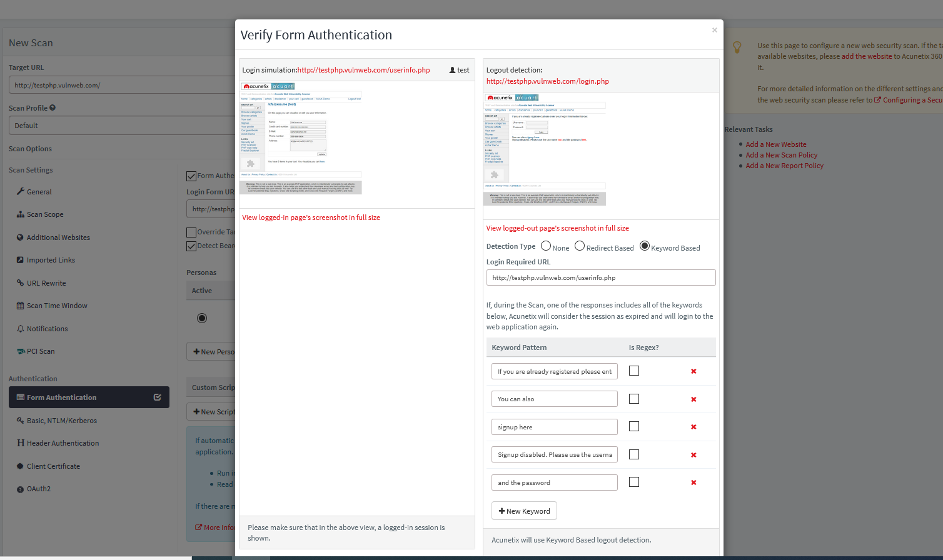This screenshot has width=943, height=560.
Task: Delete the 'If you are already registered' keyword
Action: 693,371
